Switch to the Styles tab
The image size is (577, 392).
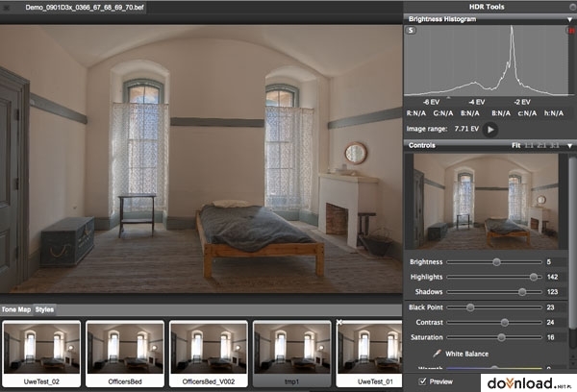click(x=44, y=309)
